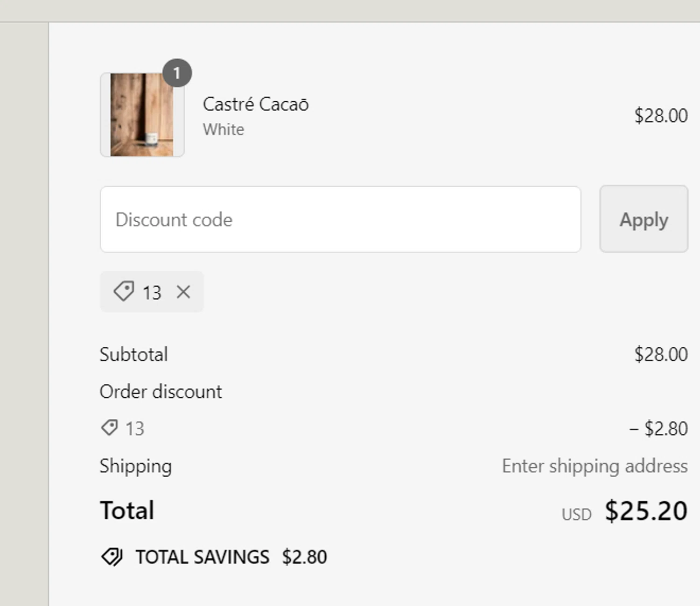This screenshot has height=606, width=700.
Task: Focus the Discount code input field
Action: pos(340,219)
